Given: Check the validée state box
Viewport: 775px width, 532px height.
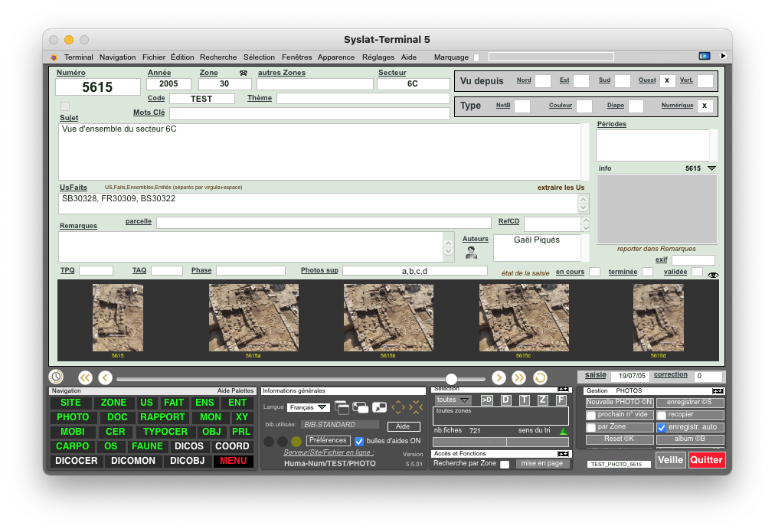Looking at the screenshot, I should pyautogui.click(x=697, y=272).
